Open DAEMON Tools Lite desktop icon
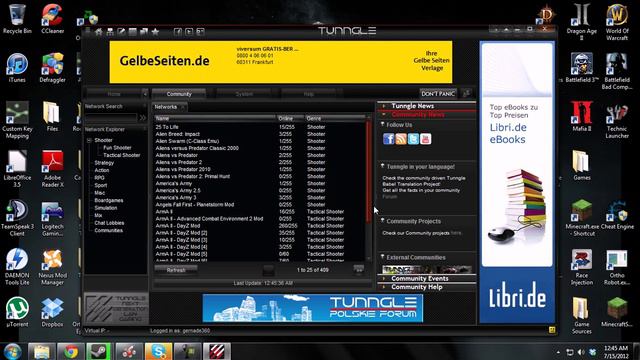Screen dimensions: 640x360 [17, 267]
